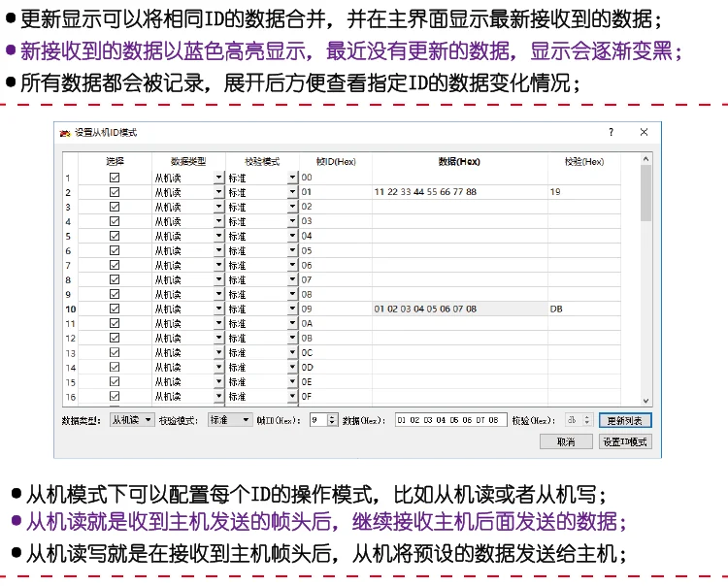
Task: Toggle the checkbox in row 14
Action: pos(115,367)
